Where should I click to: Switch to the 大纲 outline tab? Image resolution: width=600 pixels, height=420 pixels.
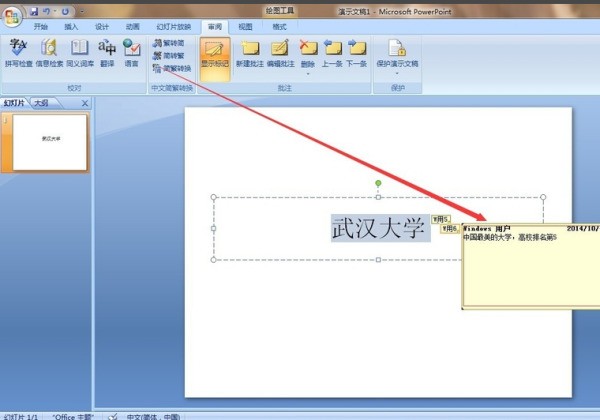pyautogui.click(x=41, y=103)
